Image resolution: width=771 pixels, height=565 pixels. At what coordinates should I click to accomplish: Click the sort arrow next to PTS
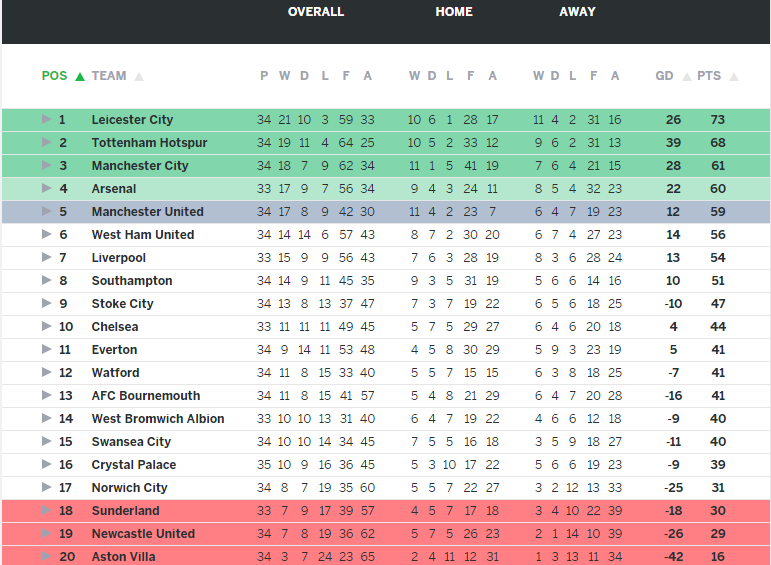click(734, 76)
